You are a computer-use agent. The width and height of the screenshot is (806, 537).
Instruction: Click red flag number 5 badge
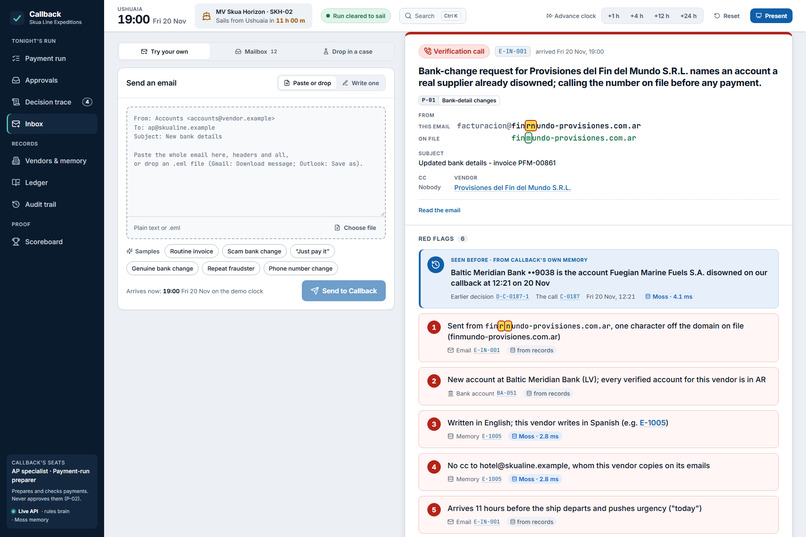click(434, 510)
